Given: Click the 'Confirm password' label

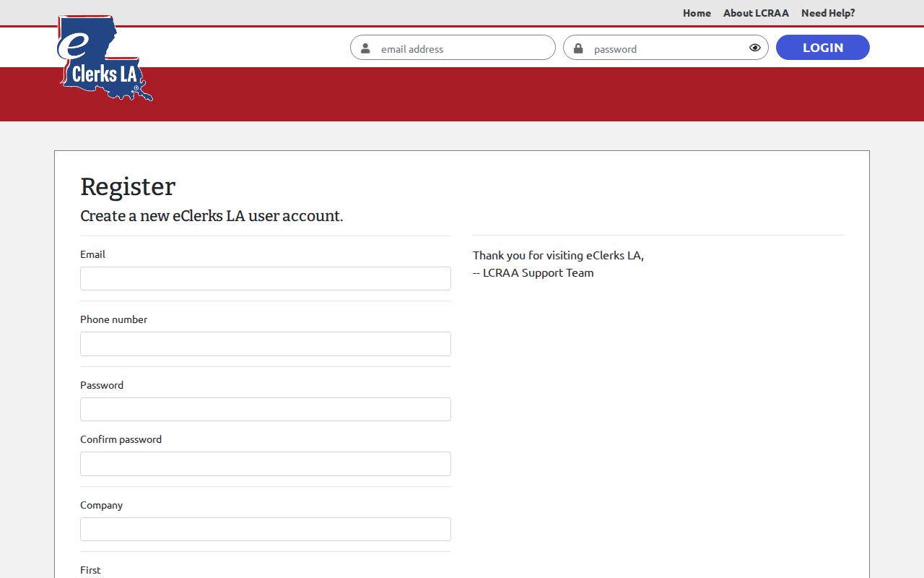Looking at the screenshot, I should click(121, 439).
